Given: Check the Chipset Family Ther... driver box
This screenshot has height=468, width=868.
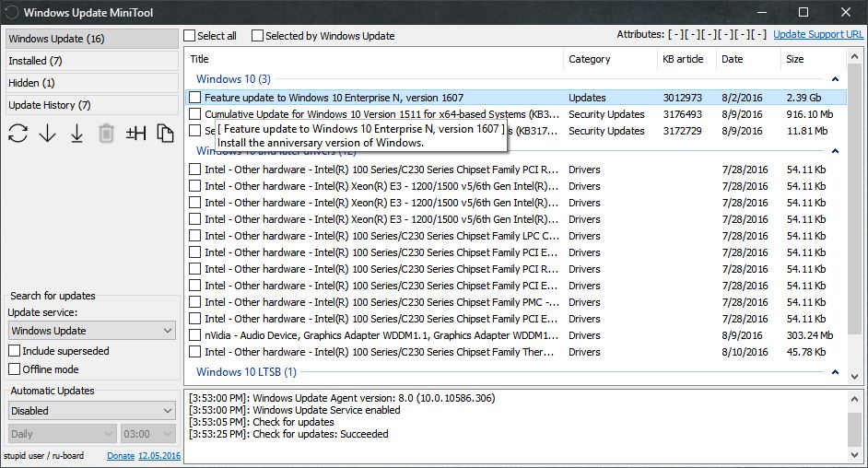Looking at the screenshot, I should (x=194, y=352).
